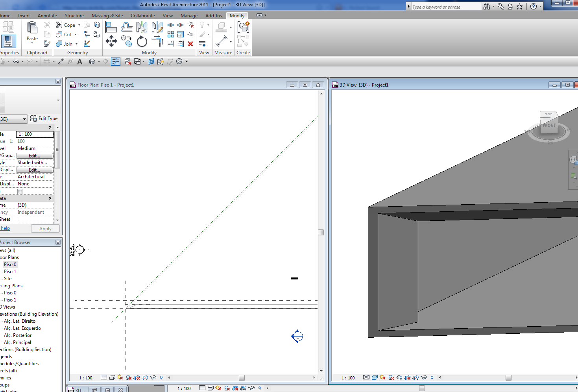Switch to the Collaborate ribbon tab
This screenshot has height=392, width=578.
pyautogui.click(x=142, y=16)
